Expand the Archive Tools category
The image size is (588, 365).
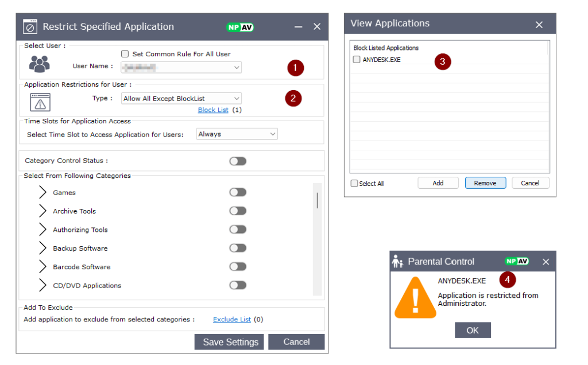coord(42,211)
